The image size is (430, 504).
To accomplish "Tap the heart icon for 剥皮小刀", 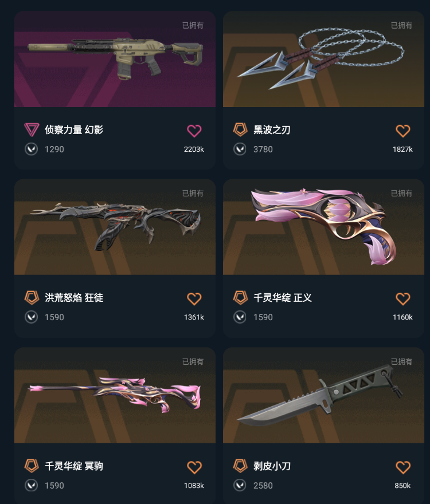I will tap(402, 467).
